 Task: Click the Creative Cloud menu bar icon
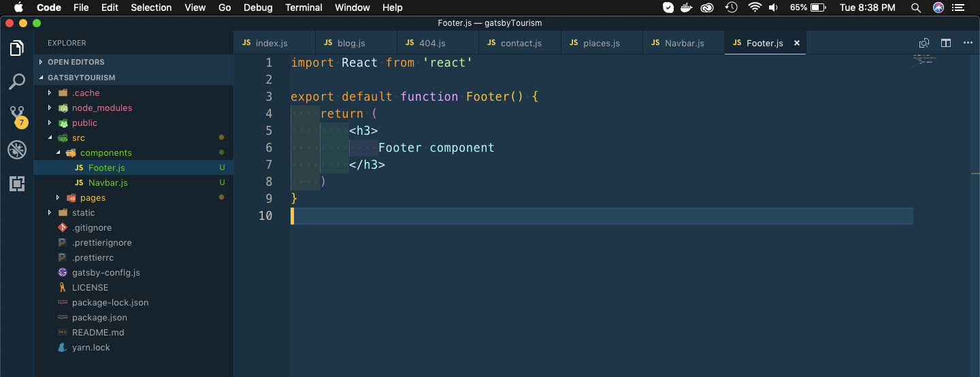click(708, 7)
